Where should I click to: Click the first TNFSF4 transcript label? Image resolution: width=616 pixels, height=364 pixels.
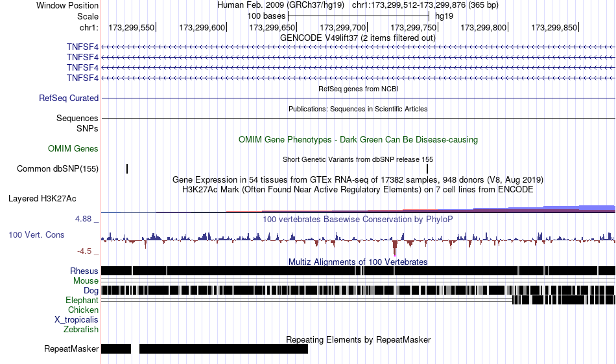pos(82,47)
